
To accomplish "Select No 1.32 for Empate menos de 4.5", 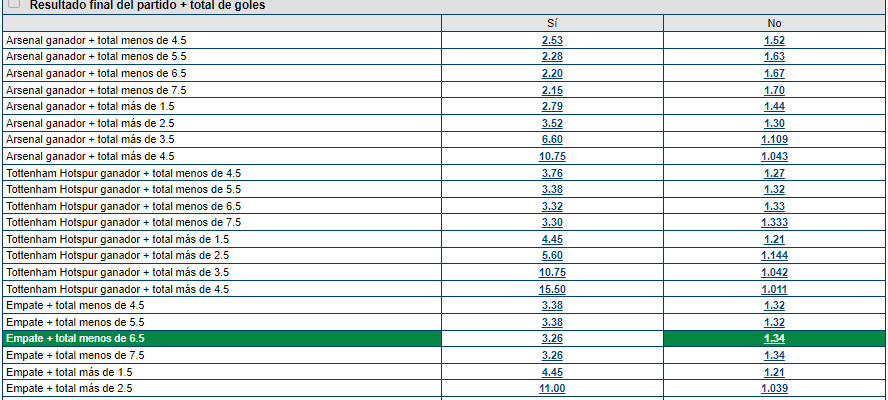I will (774, 305).
